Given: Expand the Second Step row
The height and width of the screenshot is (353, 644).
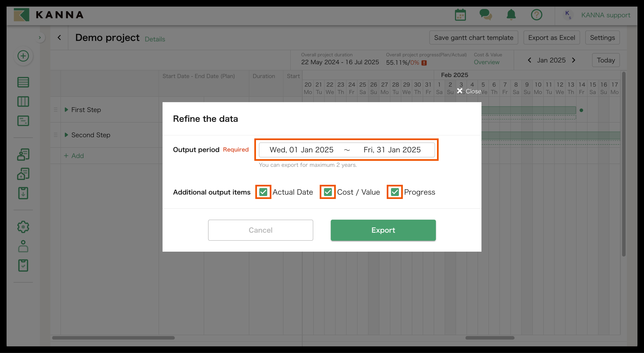Looking at the screenshot, I should coord(66,135).
